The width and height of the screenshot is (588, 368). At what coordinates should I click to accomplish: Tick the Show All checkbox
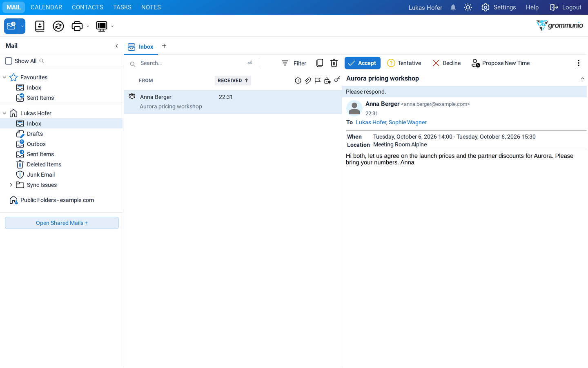click(x=9, y=61)
